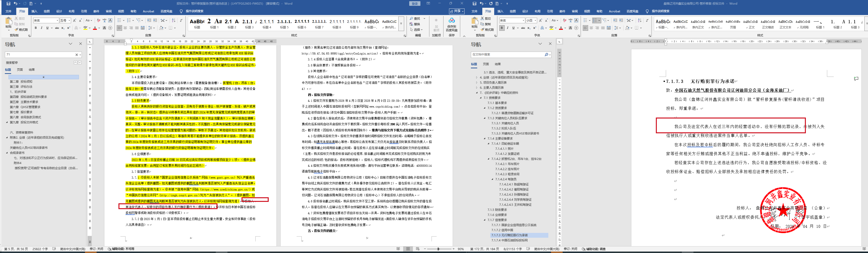Open the 插入 tab in the left window
The width and height of the screenshot is (868, 253).
click(34, 11)
